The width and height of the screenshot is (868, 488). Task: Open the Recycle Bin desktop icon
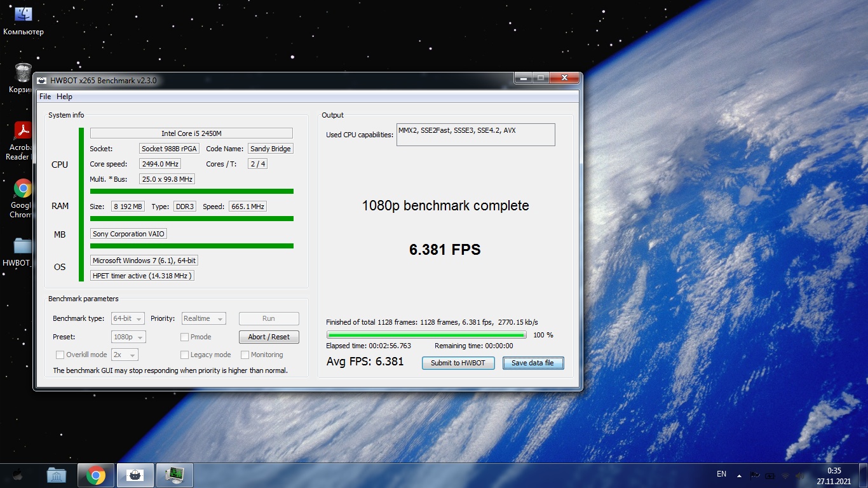(x=23, y=78)
